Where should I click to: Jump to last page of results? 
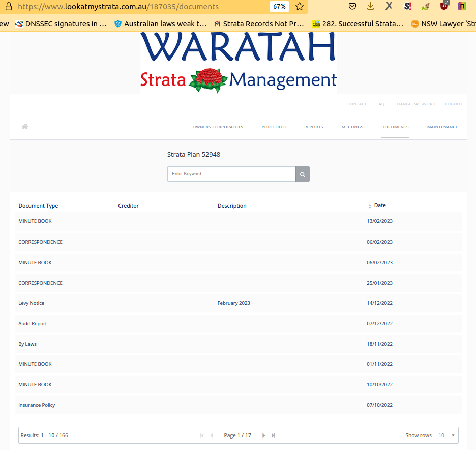click(274, 435)
